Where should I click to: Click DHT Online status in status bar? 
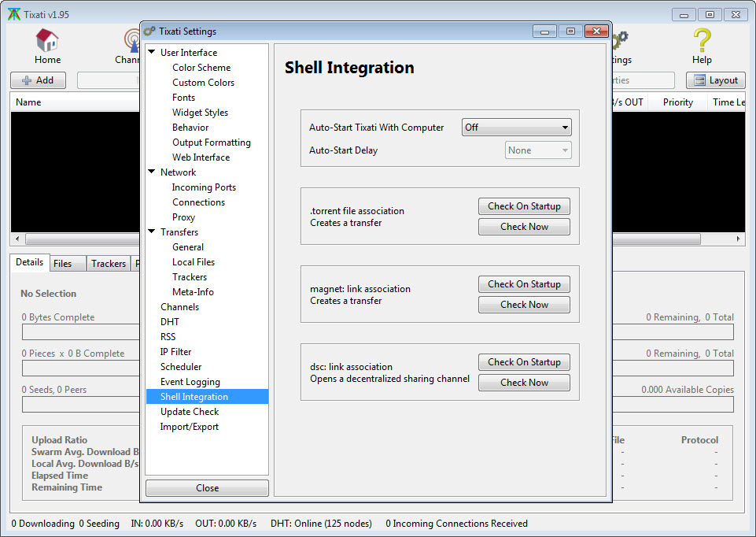321,524
